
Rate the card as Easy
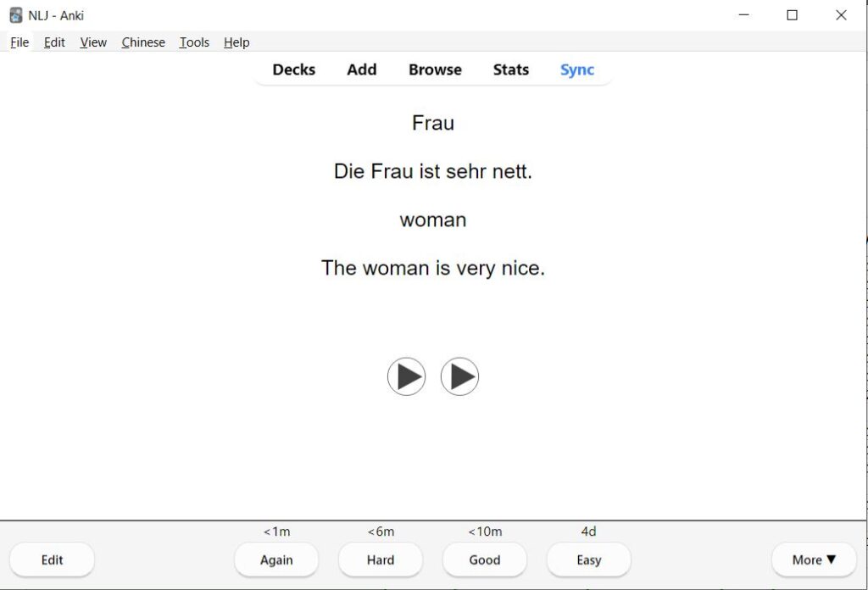click(588, 559)
